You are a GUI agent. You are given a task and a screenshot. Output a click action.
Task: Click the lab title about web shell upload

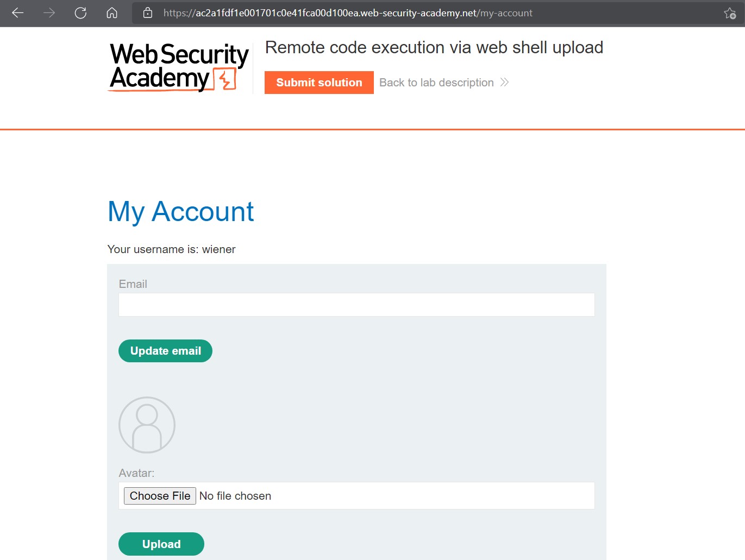pyautogui.click(x=434, y=48)
